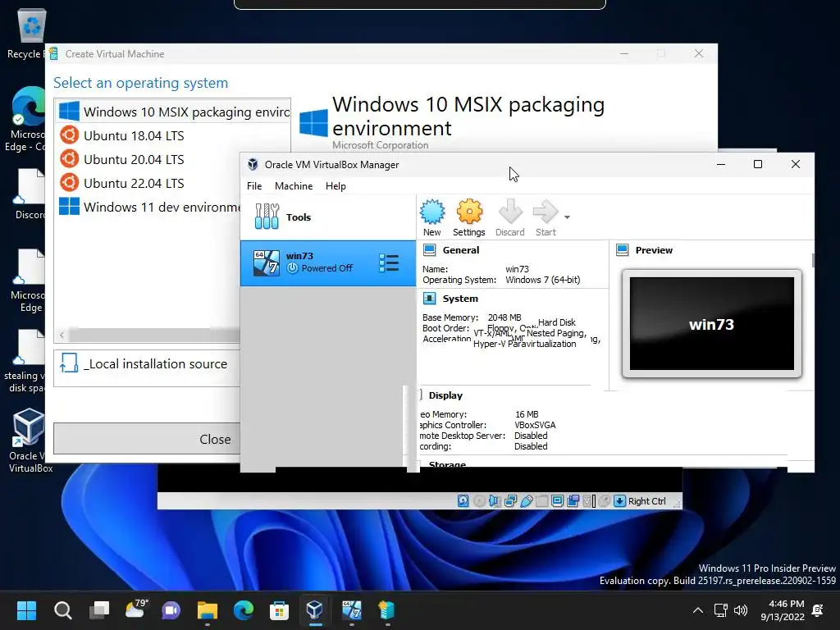The image size is (840, 630).
Task: Switch to win73 VM taskbar icon
Action: point(351,610)
